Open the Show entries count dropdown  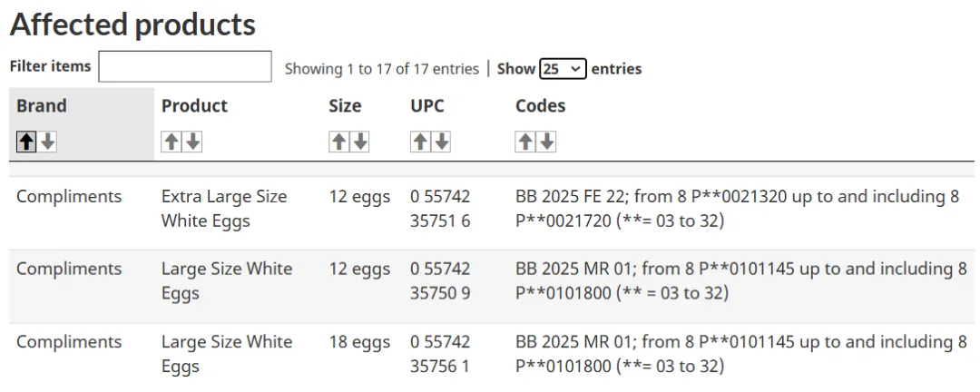coord(563,69)
